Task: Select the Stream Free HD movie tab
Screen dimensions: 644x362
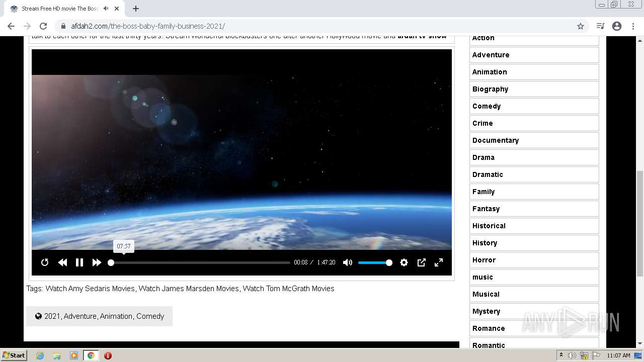Action: (64, 9)
